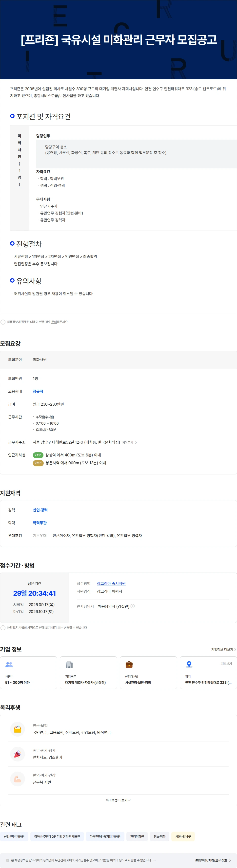This screenshot has width=237, height=868.
Task: Click 시설관리·보안·경비 industry text
Action: [x=138, y=682]
